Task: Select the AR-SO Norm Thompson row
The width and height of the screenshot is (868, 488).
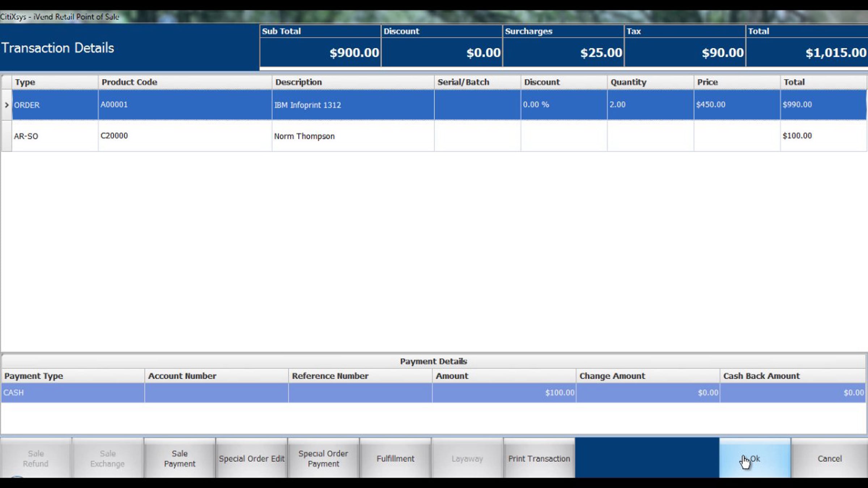Action: pyautogui.click(x=304, y=136)
